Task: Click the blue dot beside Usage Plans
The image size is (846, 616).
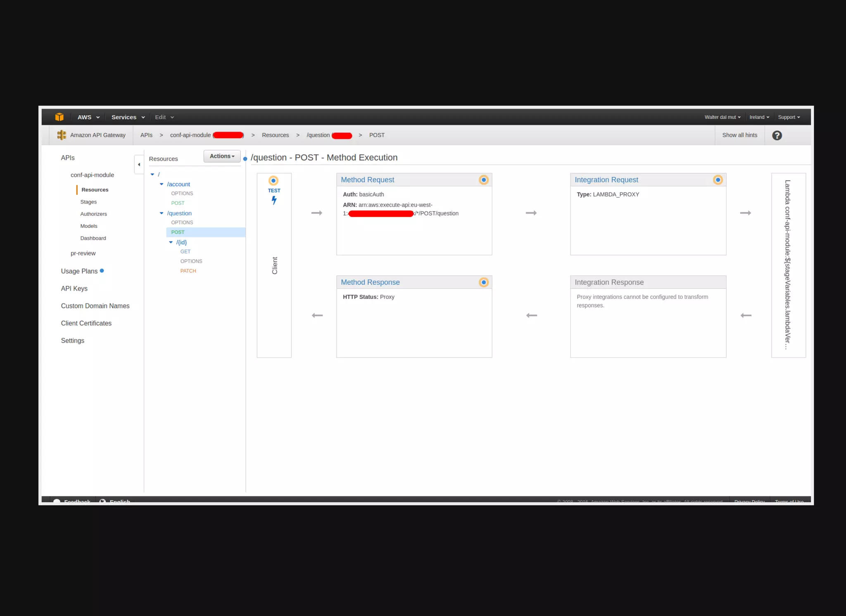Action: click(x=102, y=271)
